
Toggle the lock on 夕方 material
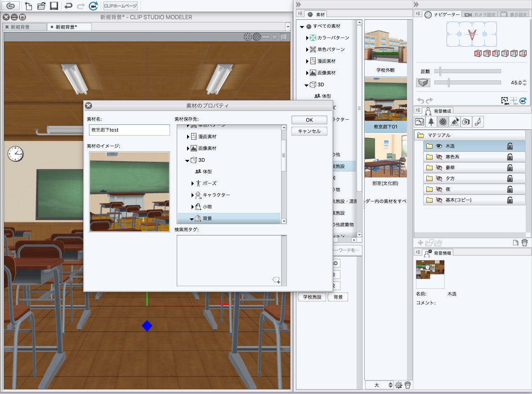510,178
